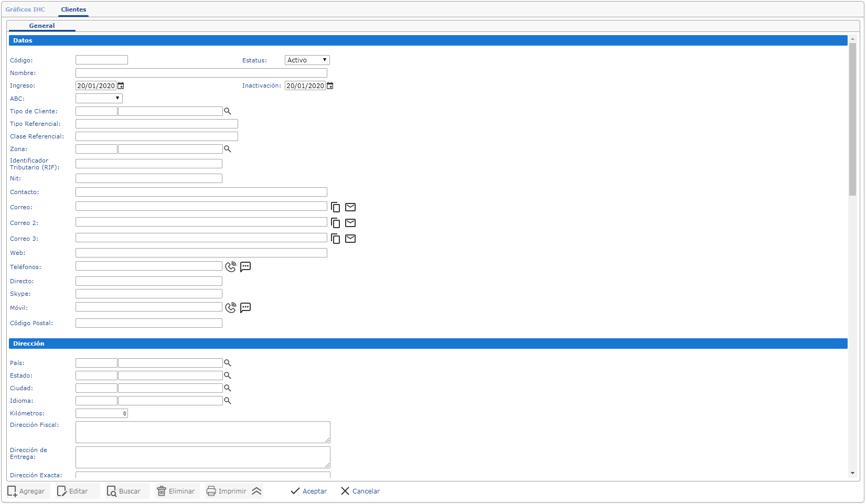866x504 pixels.
Task: Expand the ABC dropdown list
Action: (x=99, y=99)
